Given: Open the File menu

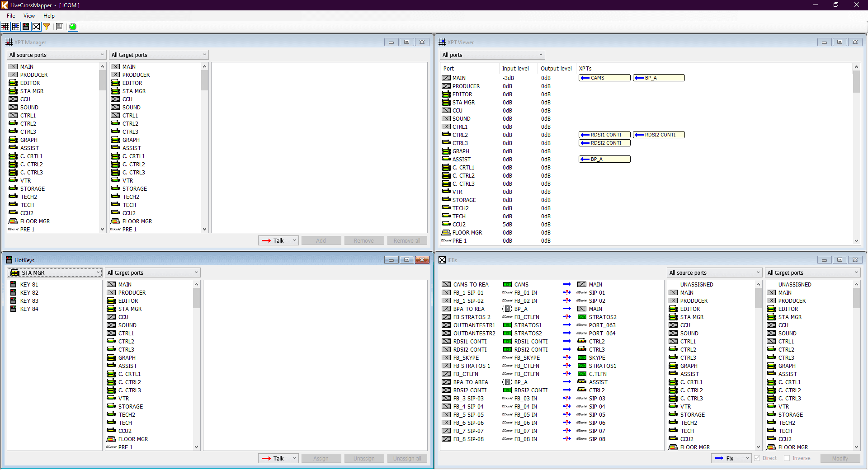Looking at the screenshot, I should pyautogui.click(x=11, y=16).
